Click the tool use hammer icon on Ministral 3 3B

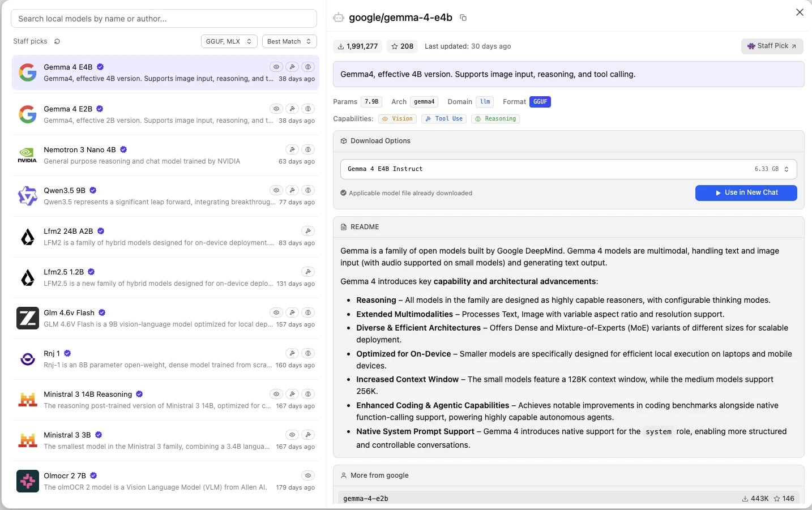[x=308, y=435]
